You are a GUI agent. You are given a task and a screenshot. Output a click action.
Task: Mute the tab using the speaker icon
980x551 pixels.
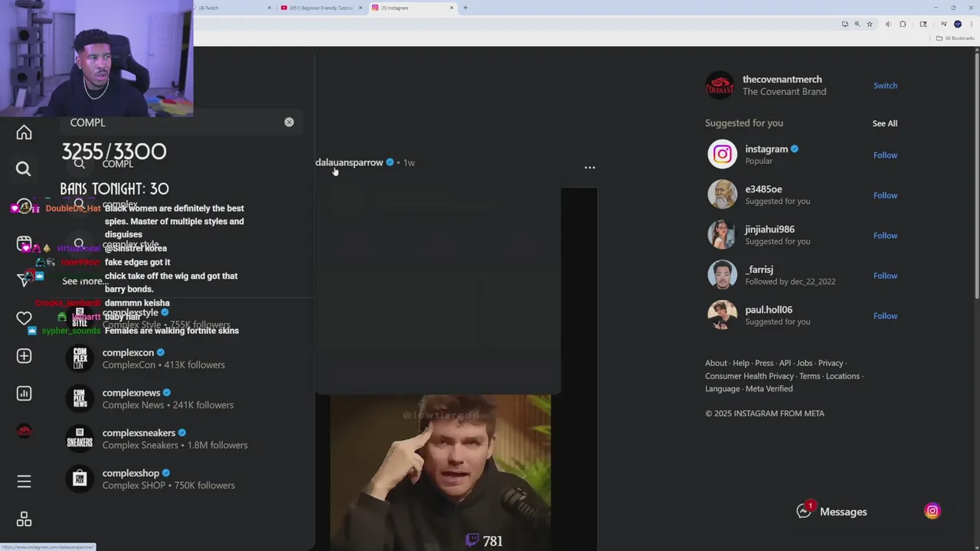(888, 24)
